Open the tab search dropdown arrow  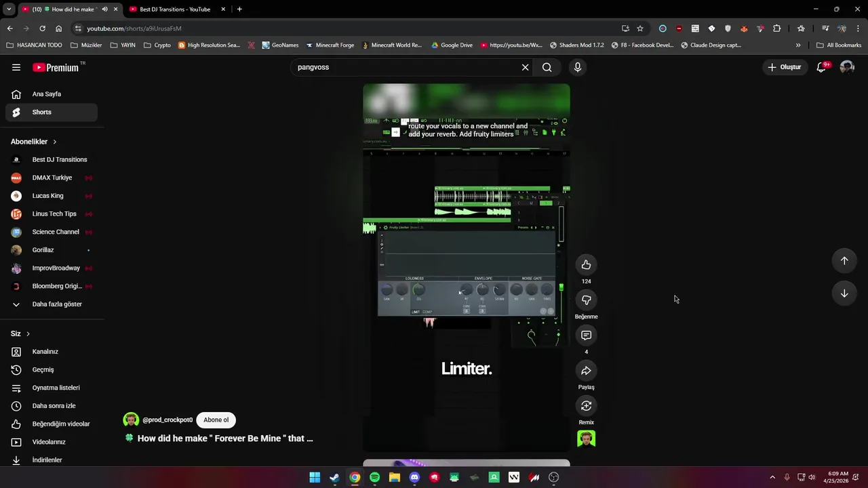9,9
